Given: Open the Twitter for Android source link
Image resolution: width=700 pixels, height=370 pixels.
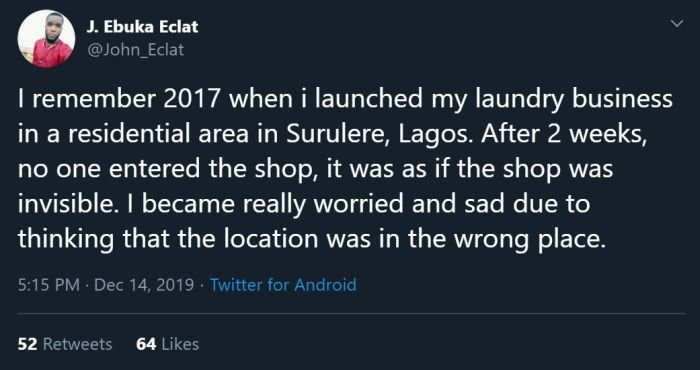Looking at the screenshot, I should (x=283, y=284).
